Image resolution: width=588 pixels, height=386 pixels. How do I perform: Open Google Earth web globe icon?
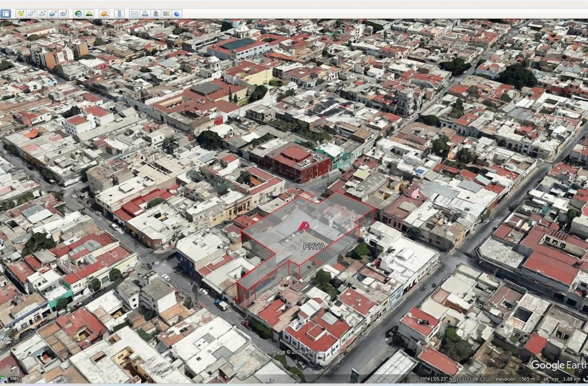click(x=177, y=14)
